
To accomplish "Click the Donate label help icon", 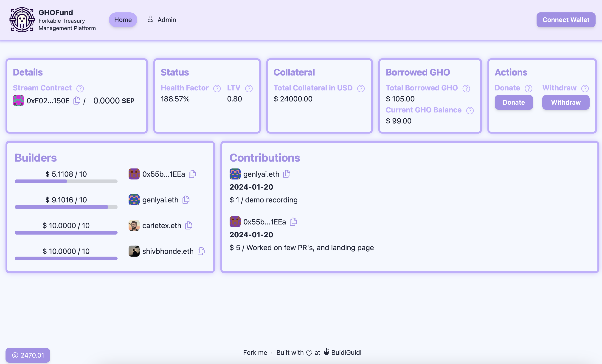I will 529,88.
